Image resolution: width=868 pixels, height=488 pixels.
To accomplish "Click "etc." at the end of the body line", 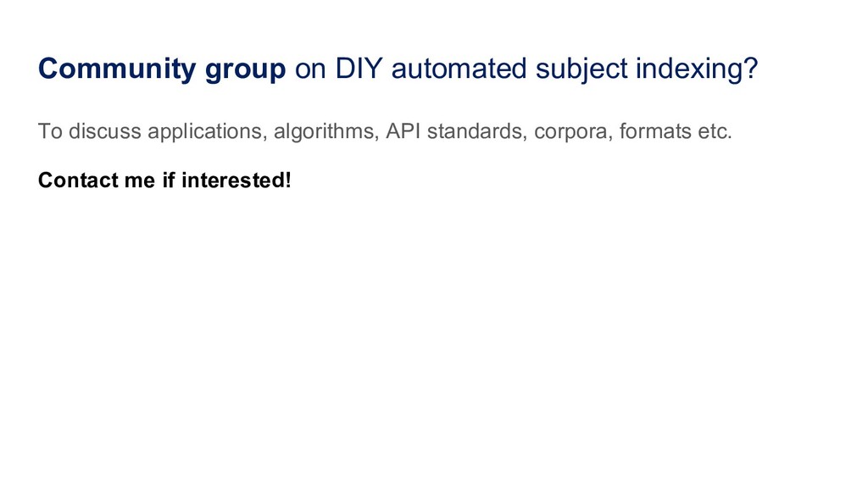I will pyautogui.click(x=712, y=132).
